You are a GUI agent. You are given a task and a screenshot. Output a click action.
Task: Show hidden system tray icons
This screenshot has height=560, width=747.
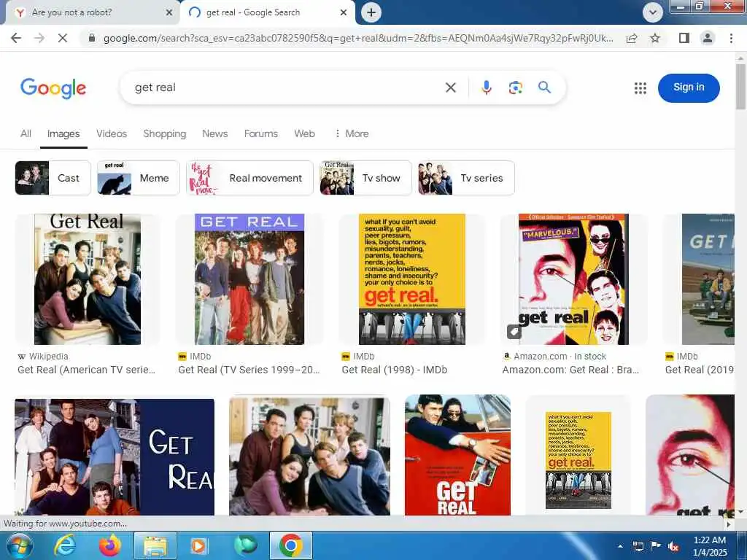pos(620,546)
